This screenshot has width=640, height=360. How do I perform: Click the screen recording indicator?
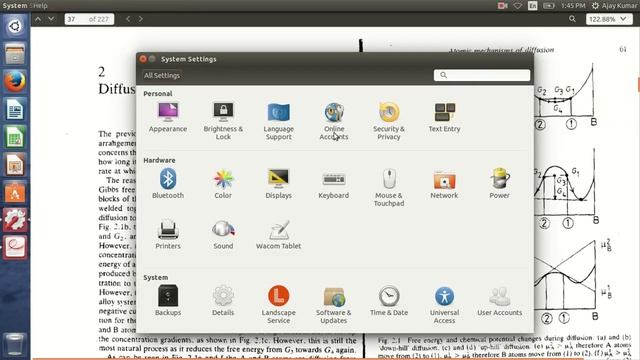pyautogui.click(x=502, y=6)
